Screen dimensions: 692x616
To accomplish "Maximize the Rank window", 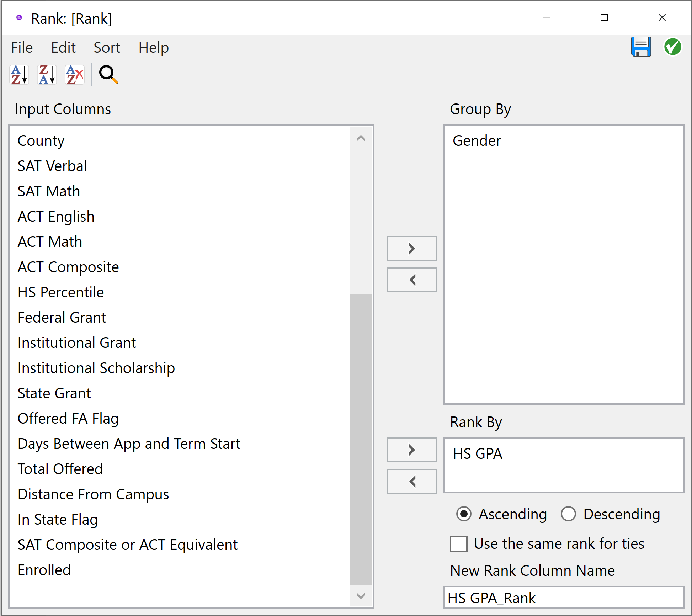I will [x=604, y=17].
